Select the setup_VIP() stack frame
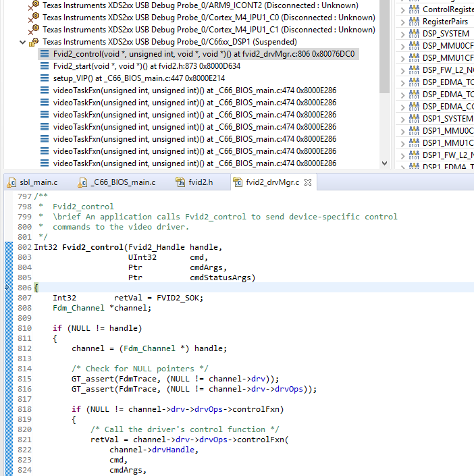The height and width of the screenshot is (476, 474). (139, 78)
